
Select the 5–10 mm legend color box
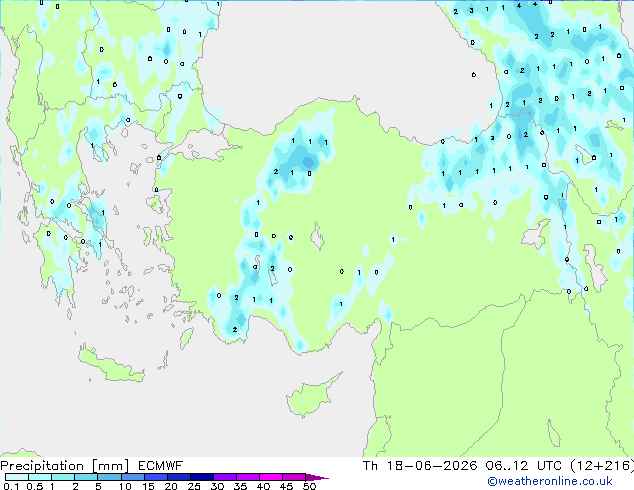pos(109,477)
